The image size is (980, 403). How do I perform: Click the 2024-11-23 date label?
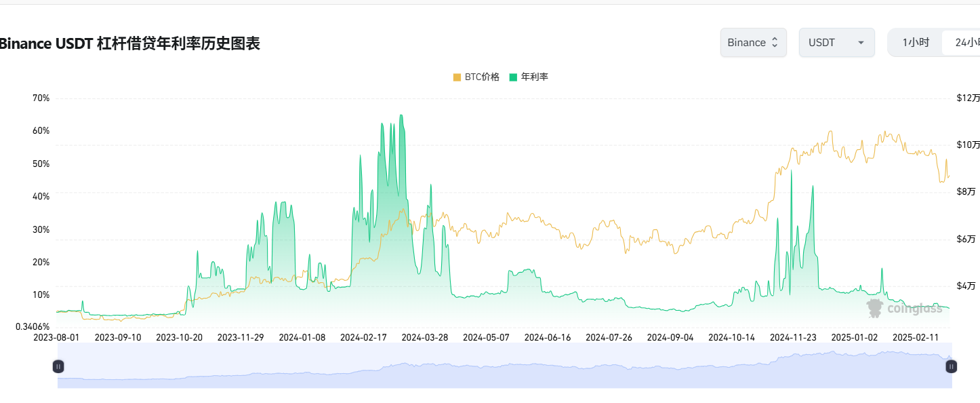(x=793, y=337)
